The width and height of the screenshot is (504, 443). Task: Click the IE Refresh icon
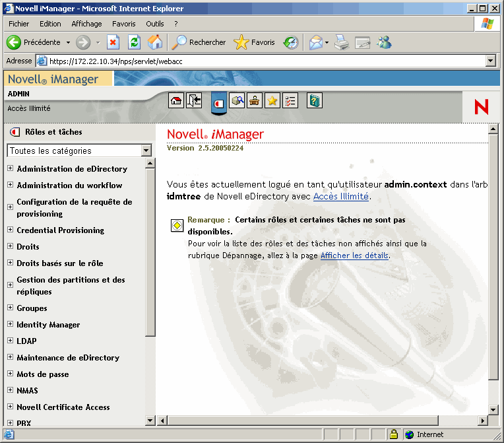coord(134,42)
